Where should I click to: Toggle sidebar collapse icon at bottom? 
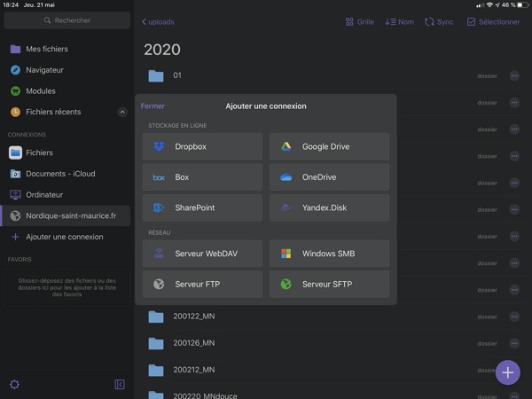pyautogui.click(x=120, y=384)
